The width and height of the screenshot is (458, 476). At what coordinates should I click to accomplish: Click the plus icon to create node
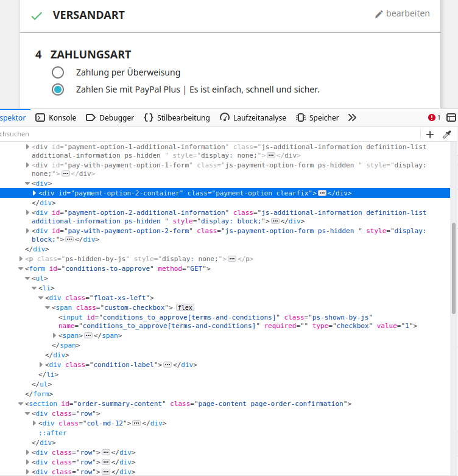pyautogui.click(x=430, y=135)
